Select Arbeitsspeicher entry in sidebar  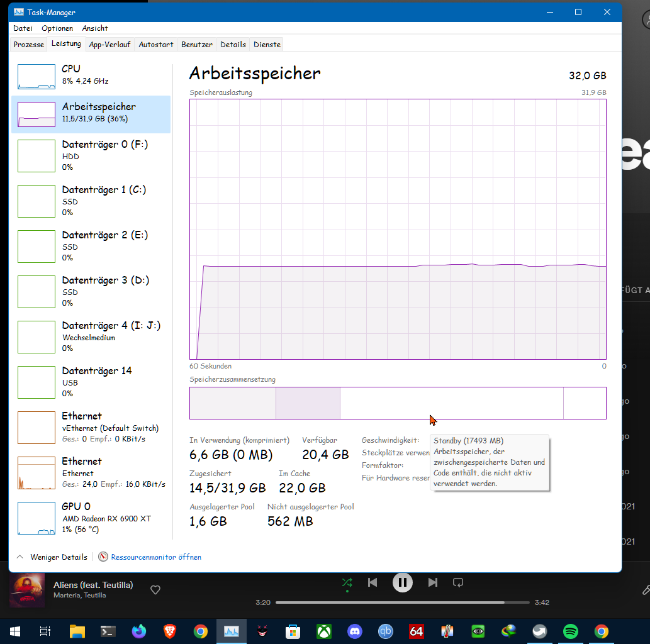[91, 114]
